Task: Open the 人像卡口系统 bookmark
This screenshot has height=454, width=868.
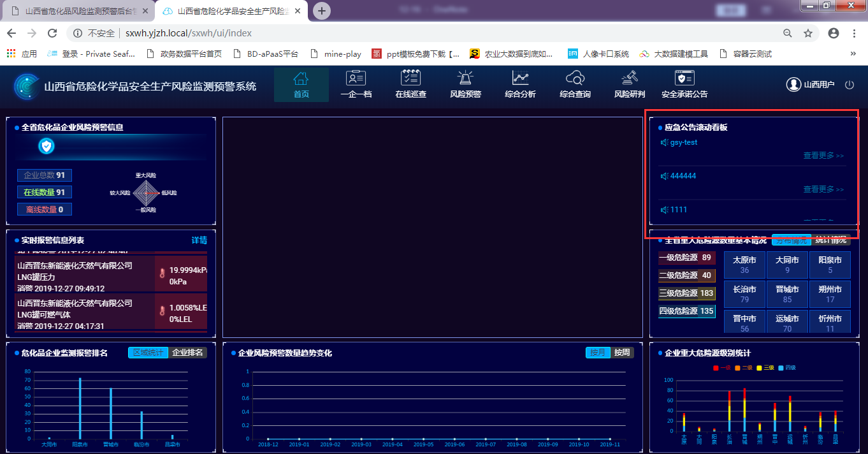Action: click(x=598, y=54)
